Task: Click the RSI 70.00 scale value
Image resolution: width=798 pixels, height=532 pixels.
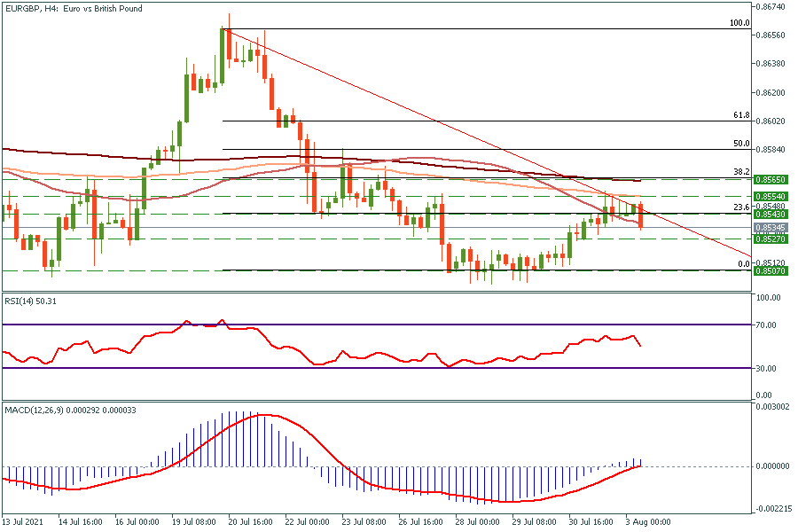Action: pos(768,325)
